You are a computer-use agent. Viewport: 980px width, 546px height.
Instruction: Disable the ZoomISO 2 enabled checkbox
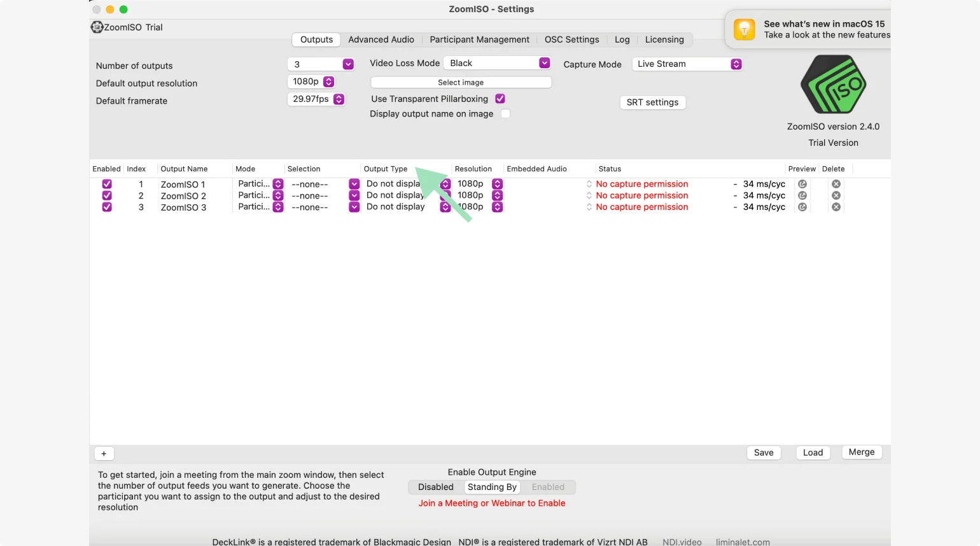(107, 195)
